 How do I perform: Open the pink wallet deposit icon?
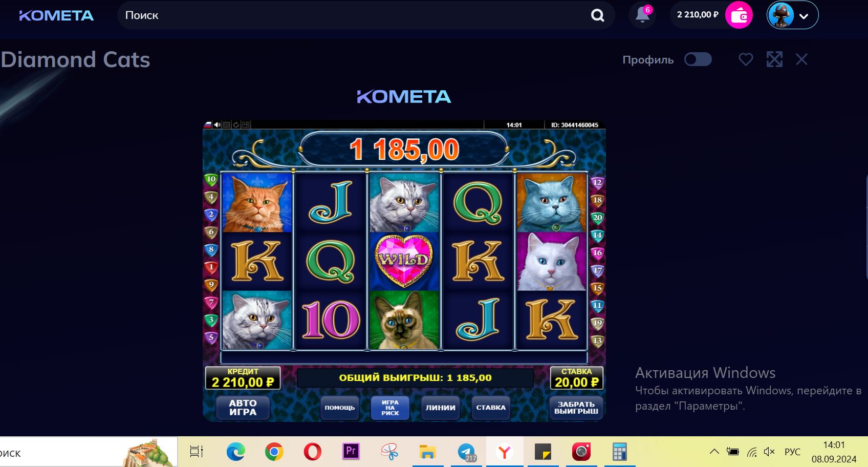click(739, 15)
